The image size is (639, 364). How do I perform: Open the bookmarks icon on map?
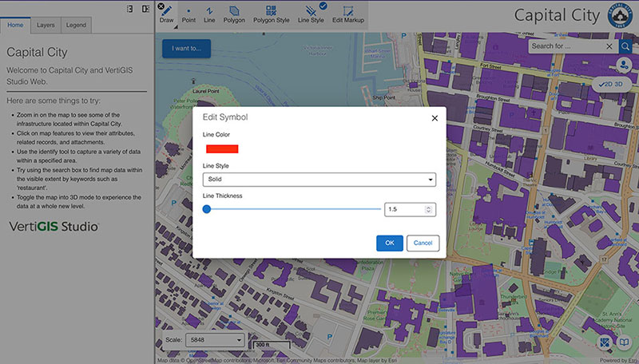pyautogui.click(x=624, y=342)
